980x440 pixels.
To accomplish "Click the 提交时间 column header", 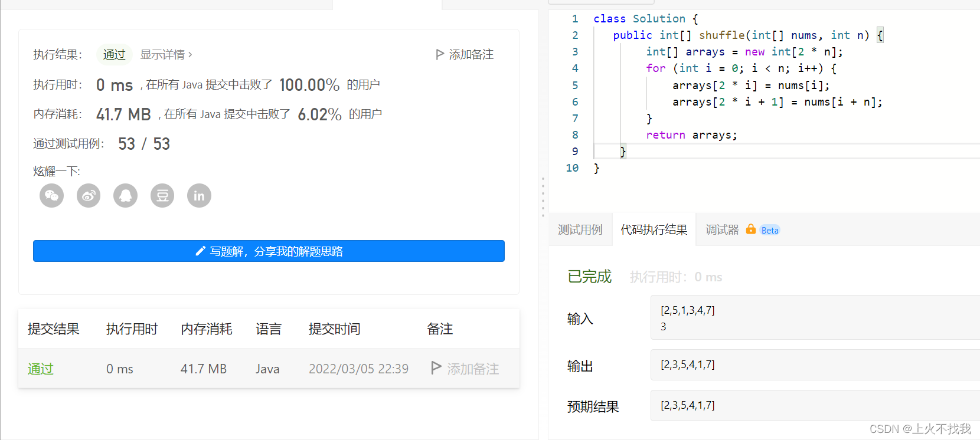I will tap(335, 329).
